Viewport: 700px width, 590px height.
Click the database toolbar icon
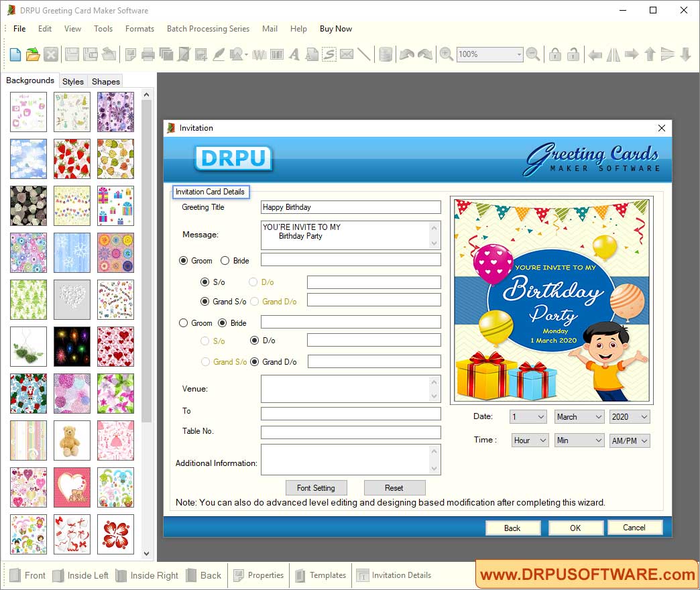click(x=386, y=54)
